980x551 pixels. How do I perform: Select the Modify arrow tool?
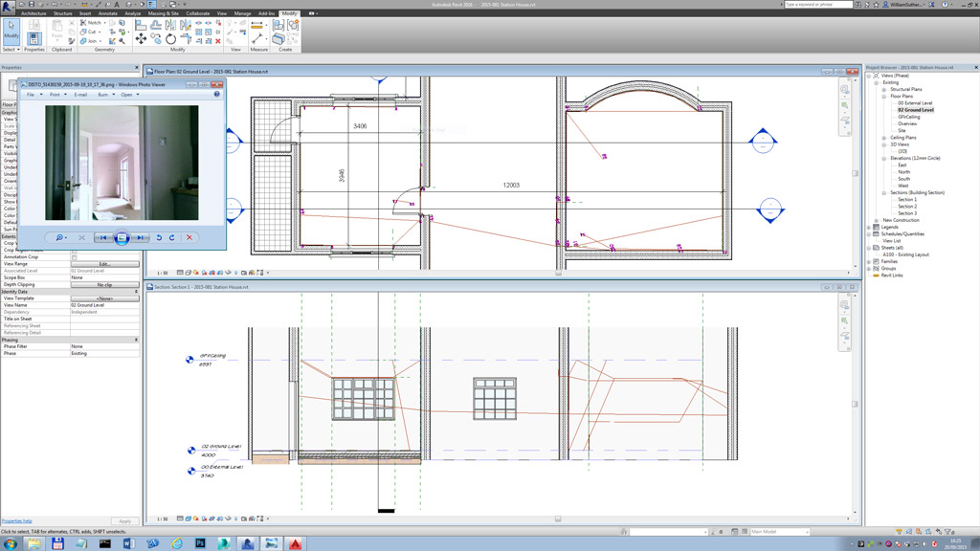click(x=11, y=32)
